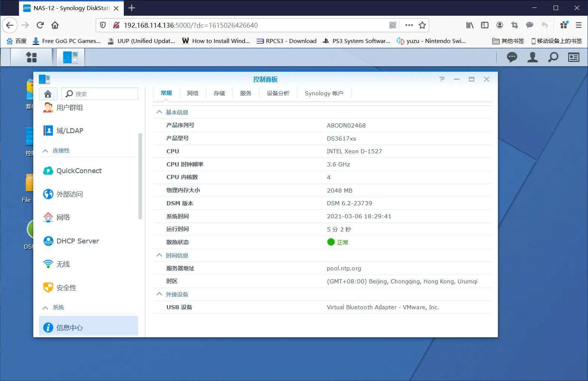The image size is (588, 381).
Task: Open Control Panel help question mark
Action: coord(442,79)
